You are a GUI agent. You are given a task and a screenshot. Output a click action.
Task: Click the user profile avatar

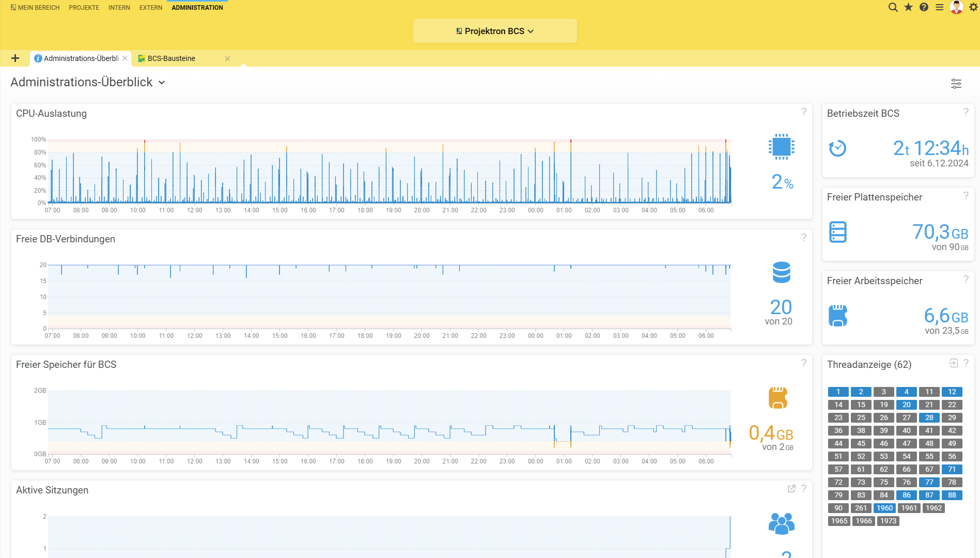coord(957,7)
